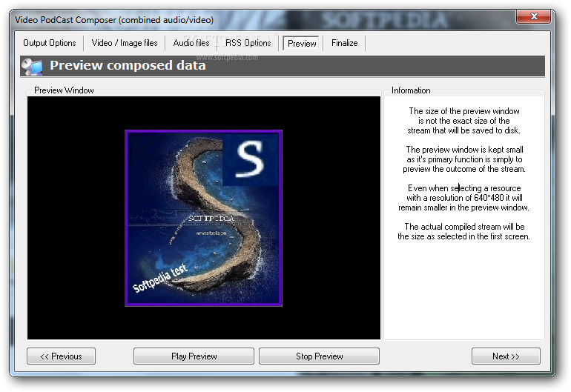
Task: Click the << Previous button
Action: [61, 356]
